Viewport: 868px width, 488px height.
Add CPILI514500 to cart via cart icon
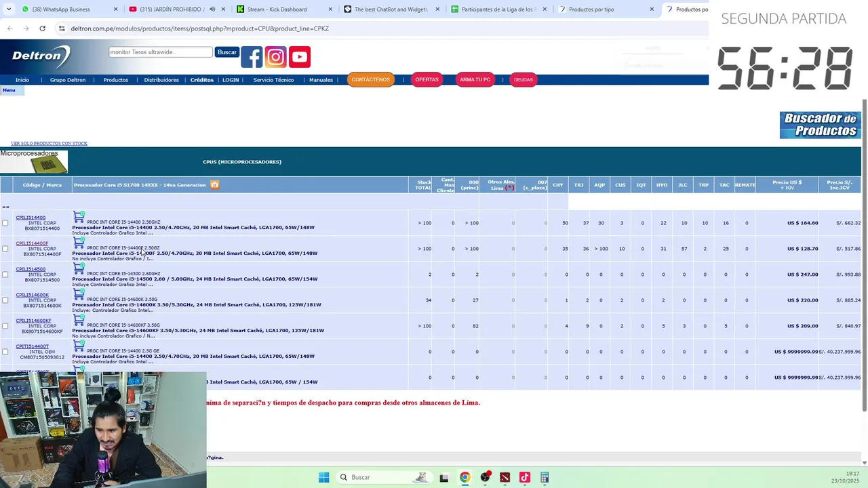79,268
